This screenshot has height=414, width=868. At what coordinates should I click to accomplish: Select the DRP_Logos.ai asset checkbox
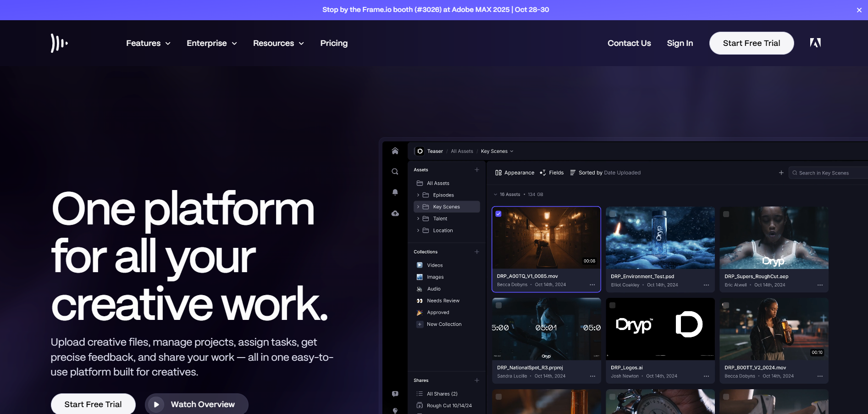[x=612, y=305]
